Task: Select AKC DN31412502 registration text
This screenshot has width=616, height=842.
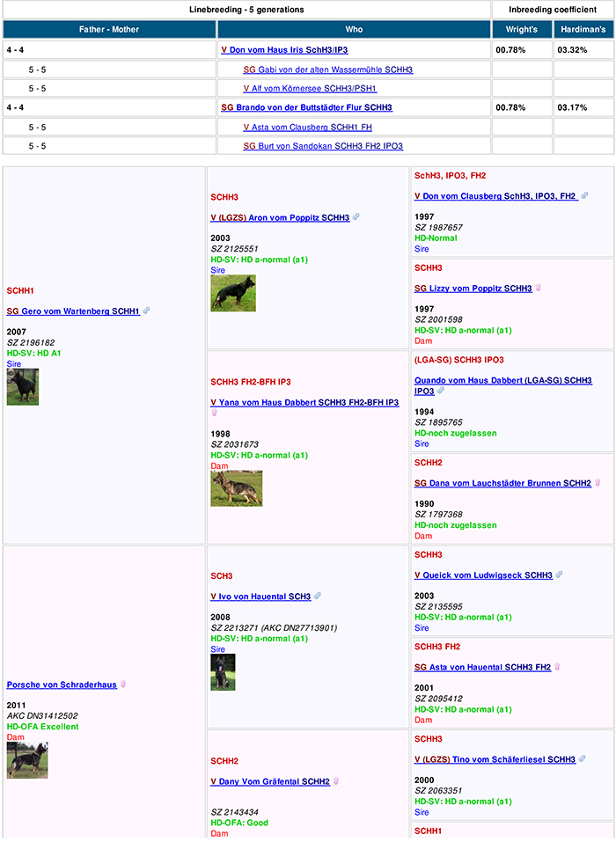Action: coord(40,716)
